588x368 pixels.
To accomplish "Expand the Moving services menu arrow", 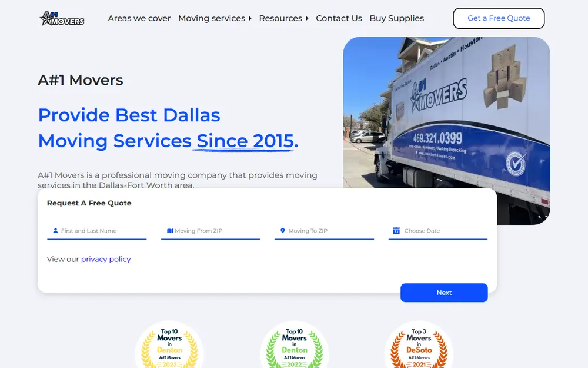I will click(250, 18).
